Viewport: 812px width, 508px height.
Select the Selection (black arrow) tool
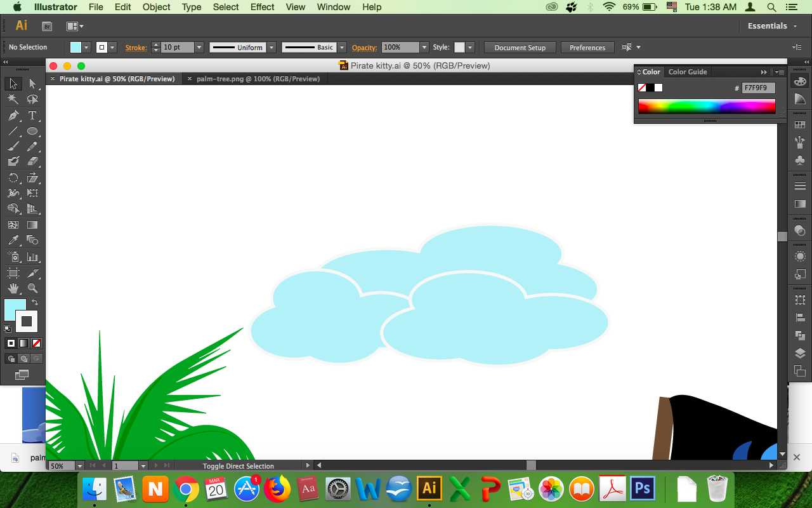point(13,84)
